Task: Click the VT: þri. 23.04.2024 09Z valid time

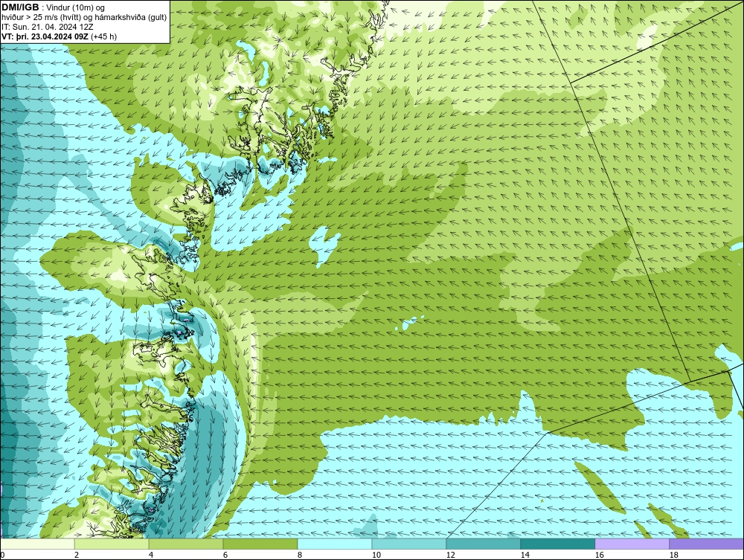Action: 59,36
